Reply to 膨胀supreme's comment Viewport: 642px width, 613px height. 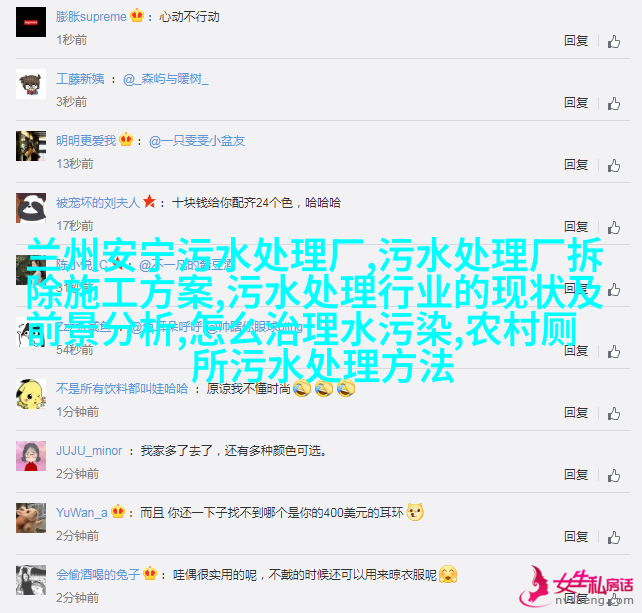(x=576, y=41)
